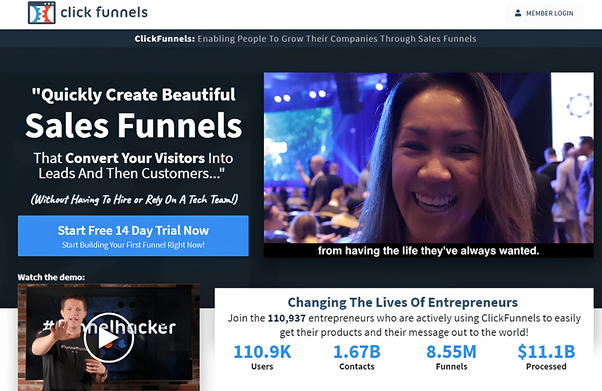
Task: Click the '$11.1B' Processed statistic
Action: 546,351
